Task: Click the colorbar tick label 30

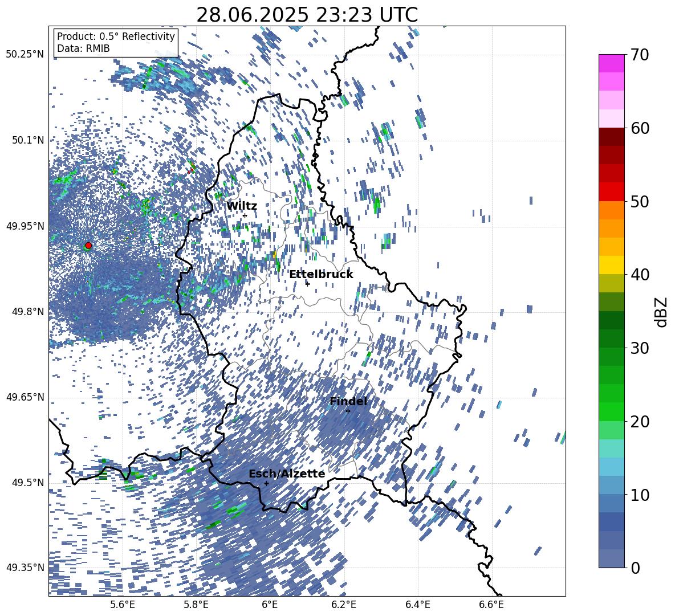Action: click(640, 348)
